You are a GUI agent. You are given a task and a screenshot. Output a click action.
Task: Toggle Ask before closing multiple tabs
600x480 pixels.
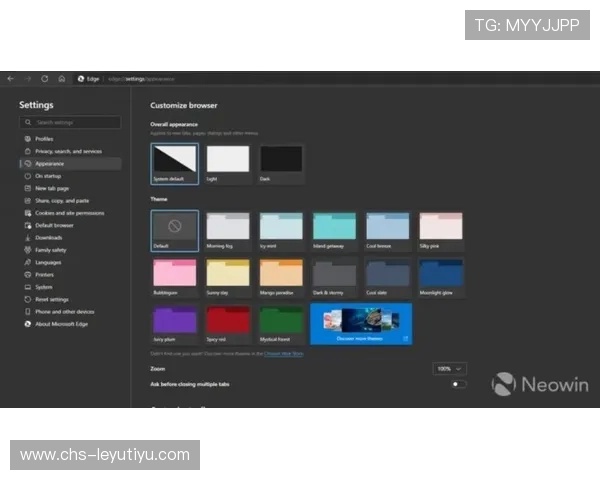tap(458, 383)
